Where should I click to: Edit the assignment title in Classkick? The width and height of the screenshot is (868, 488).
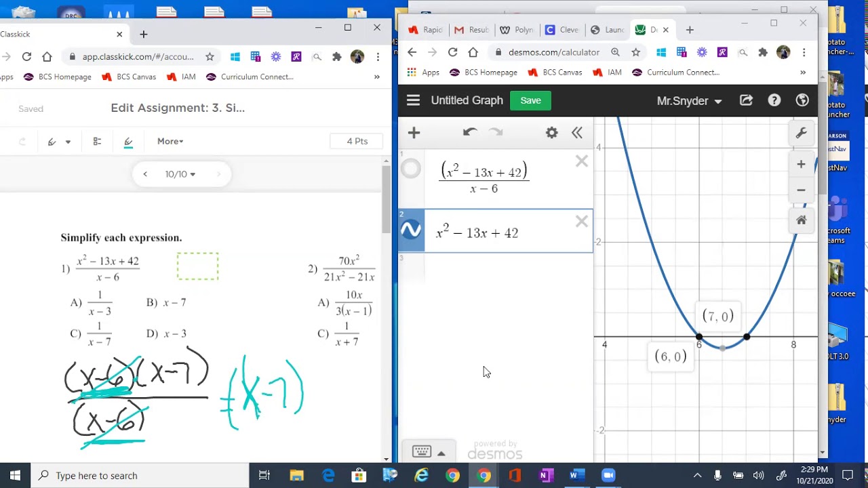tap(178, 108)
